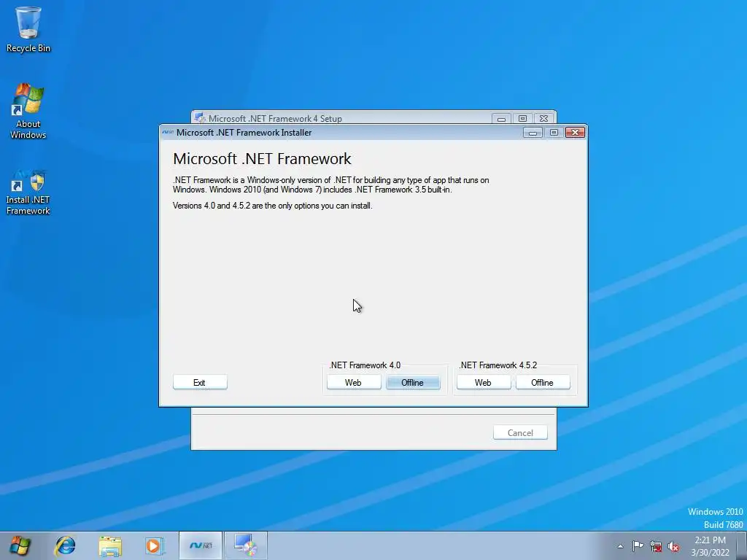Choose Web install for .NET Framework 4.5.2
The image size is (747, 560).
click(484, 382)
